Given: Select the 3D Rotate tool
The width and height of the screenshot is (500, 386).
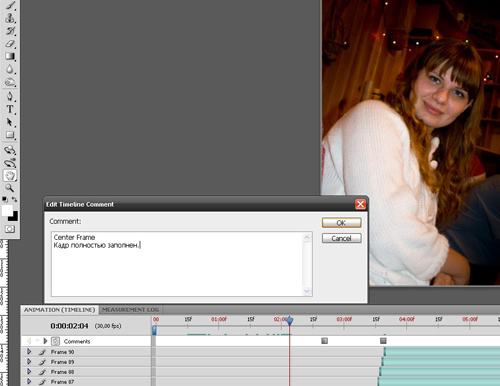Looking at the screenshot, I should click(10, 150).
